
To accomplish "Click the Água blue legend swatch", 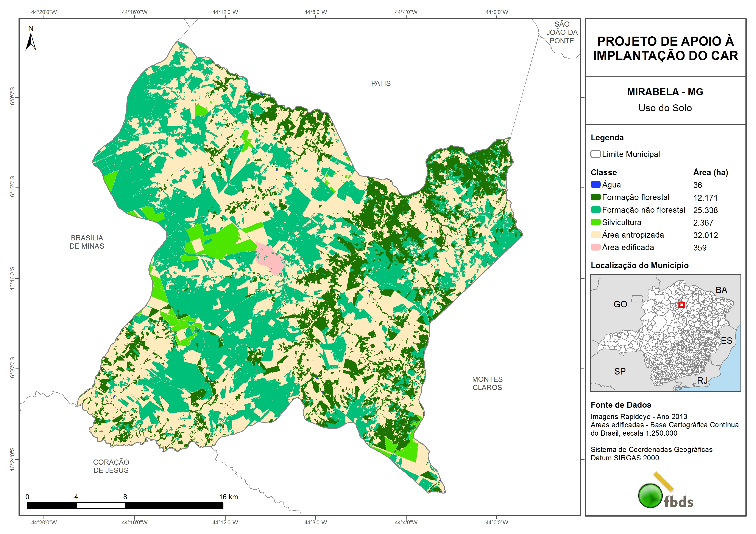I will pos(595,185).
